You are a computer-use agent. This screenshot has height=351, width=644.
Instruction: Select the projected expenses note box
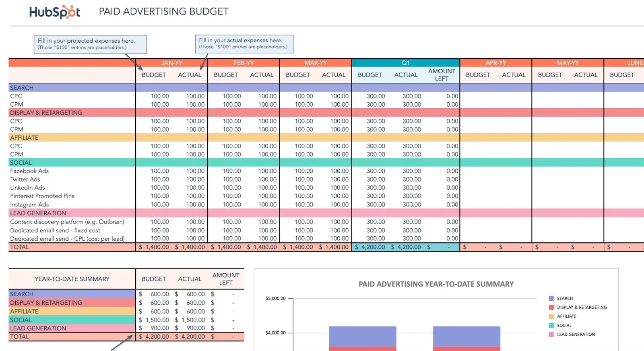[x=90, y=44]
